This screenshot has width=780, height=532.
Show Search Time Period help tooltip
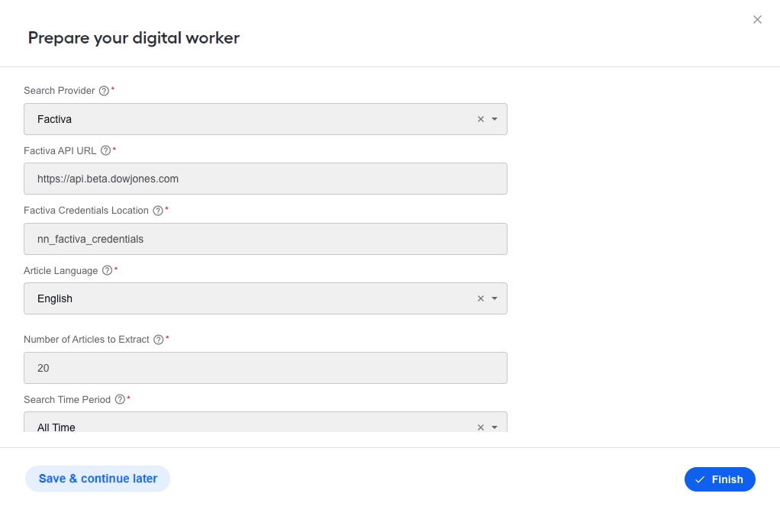click(x=120, y=399)
